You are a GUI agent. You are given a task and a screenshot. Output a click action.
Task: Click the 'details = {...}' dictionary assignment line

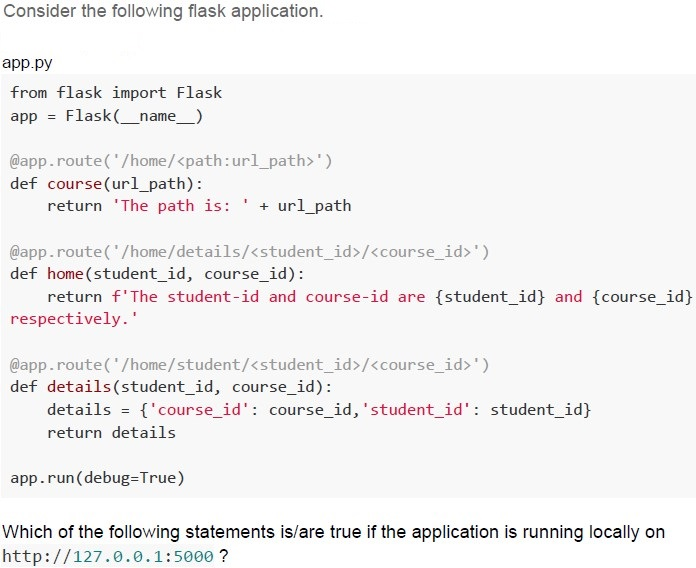click(319, 410)
